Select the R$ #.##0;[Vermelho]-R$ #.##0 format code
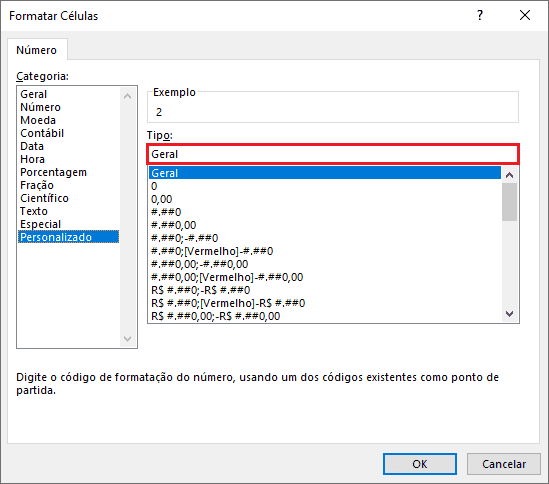549x484 pixels. 325,303
